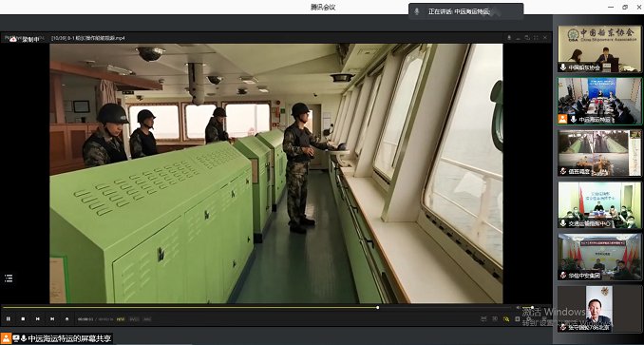Click the HW hardware decoding indicator
The image size is (644, 345).
tap(121, 319)
